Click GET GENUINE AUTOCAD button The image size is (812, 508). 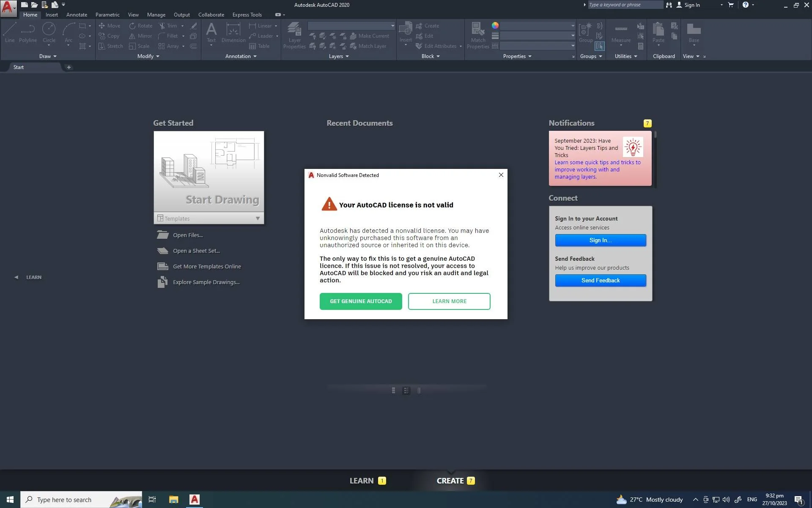point(361,301)
